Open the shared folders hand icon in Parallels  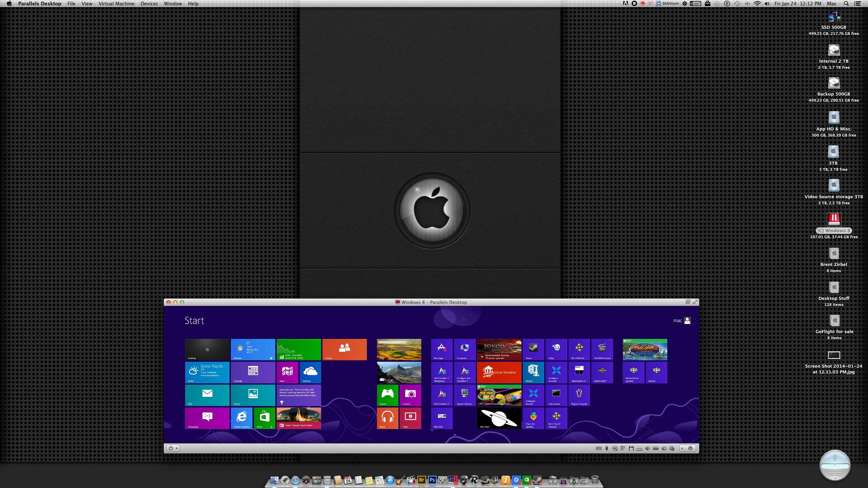pyautogui.click(x=664, y=448)
